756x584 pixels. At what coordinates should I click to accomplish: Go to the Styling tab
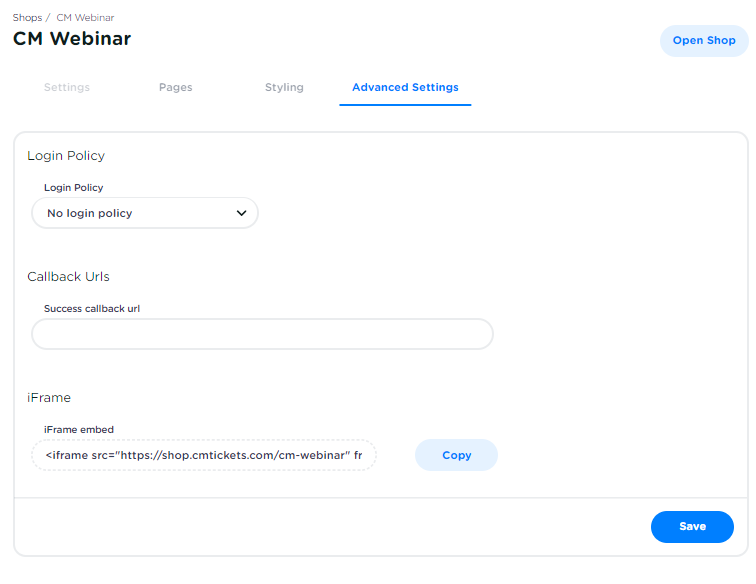284,87
